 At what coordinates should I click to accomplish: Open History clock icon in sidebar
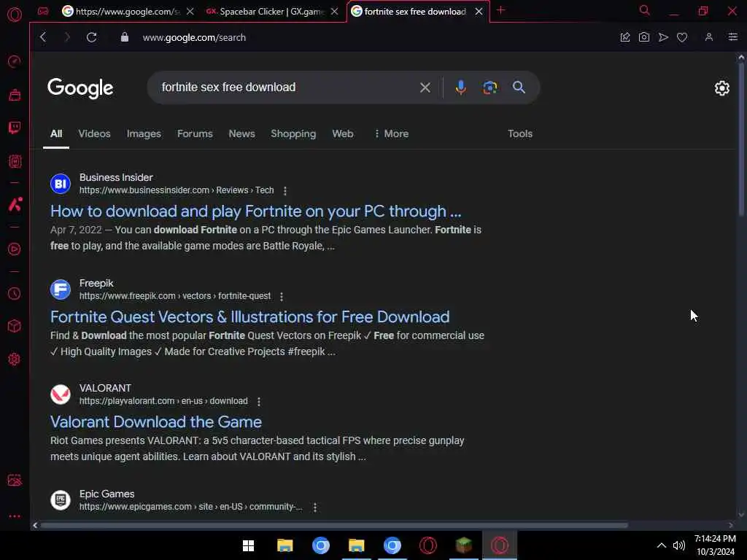(15, 293)
